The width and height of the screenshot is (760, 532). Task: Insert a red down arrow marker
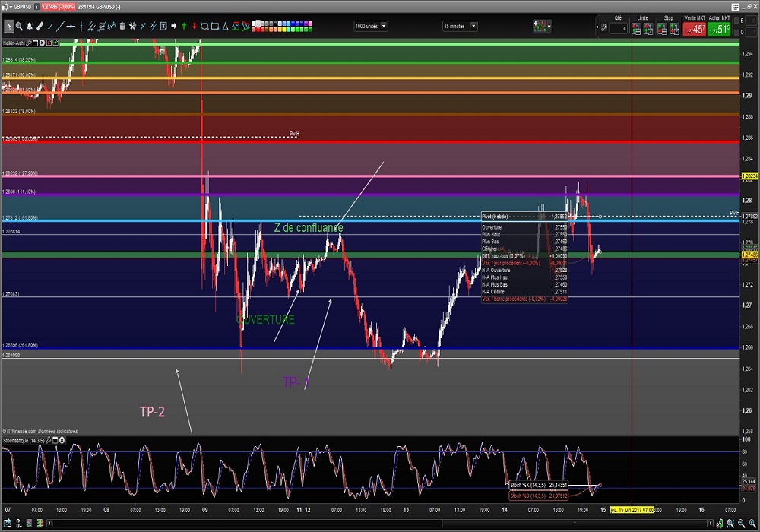click(195, 26)
